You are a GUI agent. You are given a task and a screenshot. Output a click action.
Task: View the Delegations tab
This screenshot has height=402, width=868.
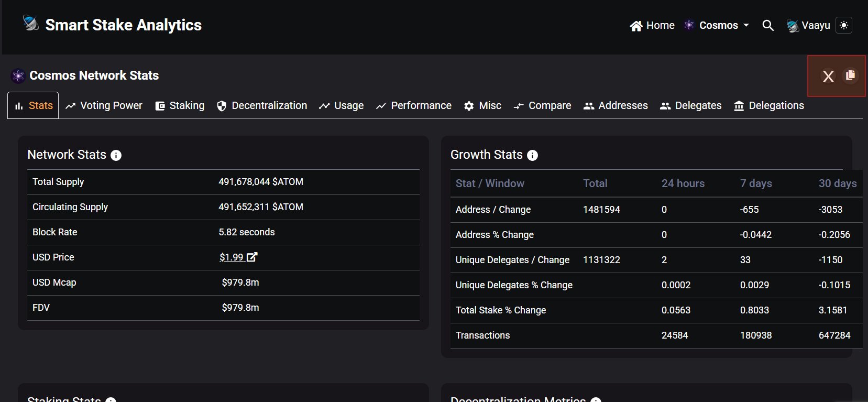[x=769, y=105]
